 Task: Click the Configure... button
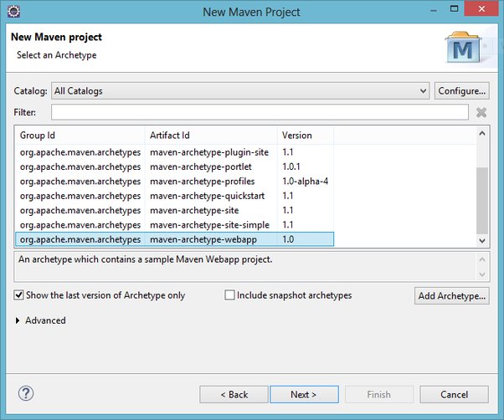click(462, 91)
